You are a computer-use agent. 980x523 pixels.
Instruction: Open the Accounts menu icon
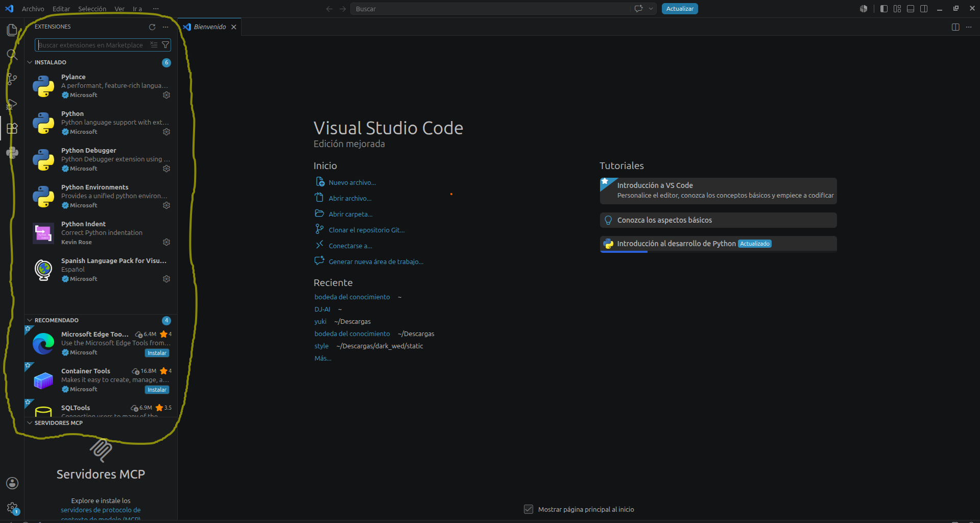[12, 483]
